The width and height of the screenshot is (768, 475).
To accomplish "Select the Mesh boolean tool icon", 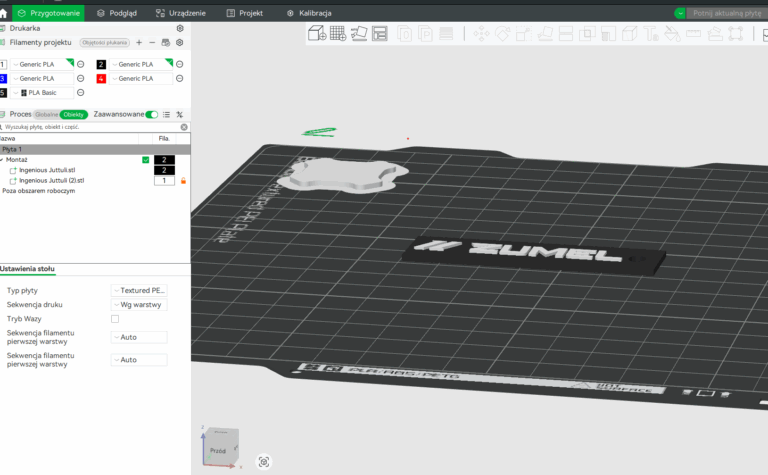I will click(x=587, y=34).
